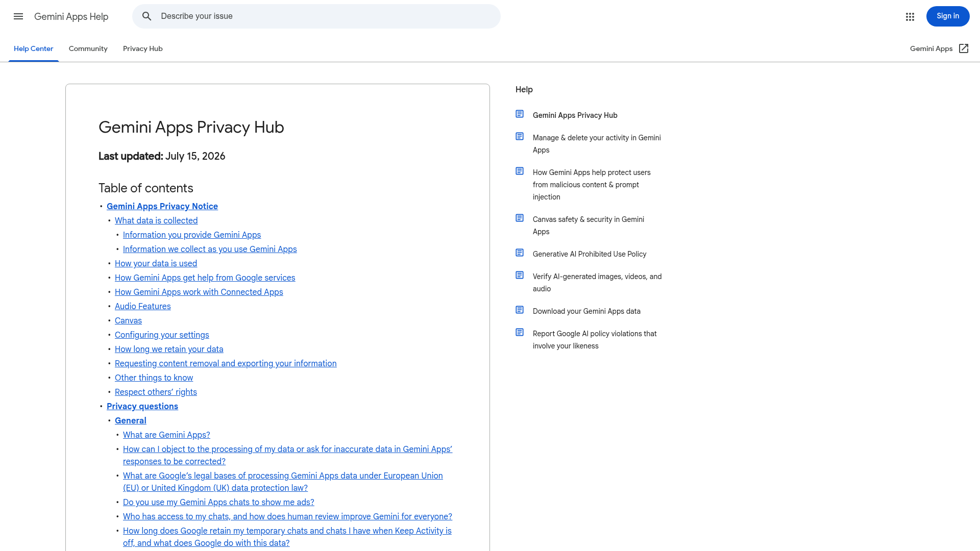The image size is (980, 551).
Task: Click the Gemini Apps Privacy Hub page heading
Action: [x=191, y=127]
